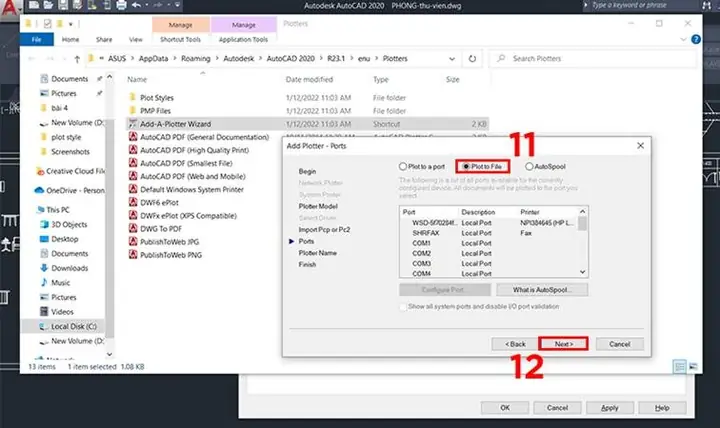Open Explorer Help question mark icon
Viewport: 720px width, 428px height.
696,39
